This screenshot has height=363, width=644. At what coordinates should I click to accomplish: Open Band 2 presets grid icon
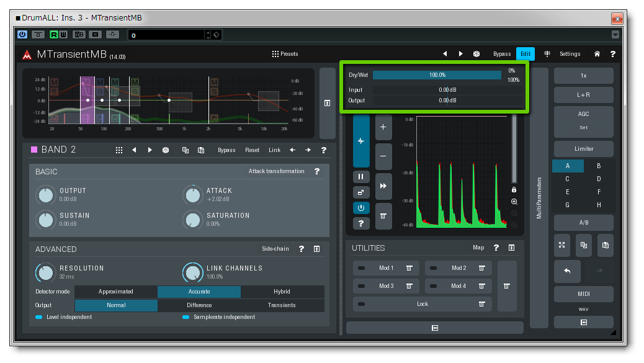coord(119,150)
